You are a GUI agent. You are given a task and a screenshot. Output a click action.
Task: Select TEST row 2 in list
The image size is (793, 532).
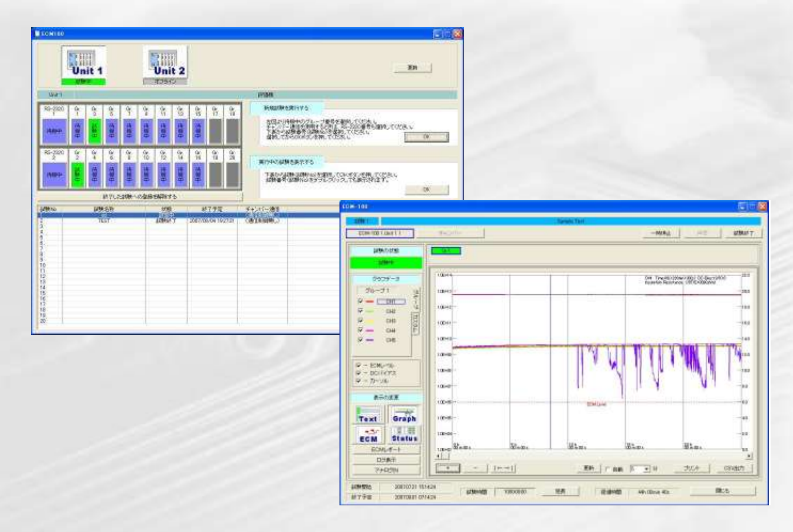(x=189, y=221)
